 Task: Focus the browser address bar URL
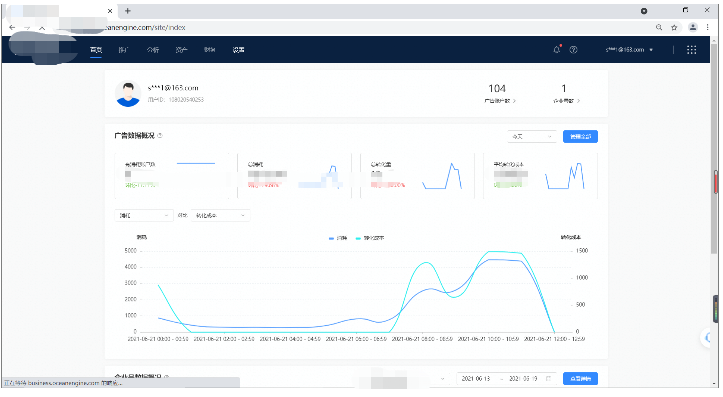145,28
